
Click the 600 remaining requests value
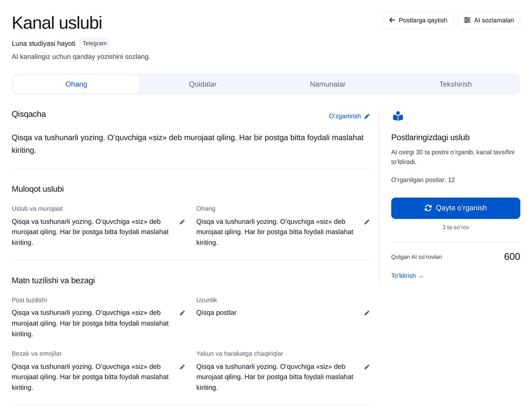click(512, 257)
